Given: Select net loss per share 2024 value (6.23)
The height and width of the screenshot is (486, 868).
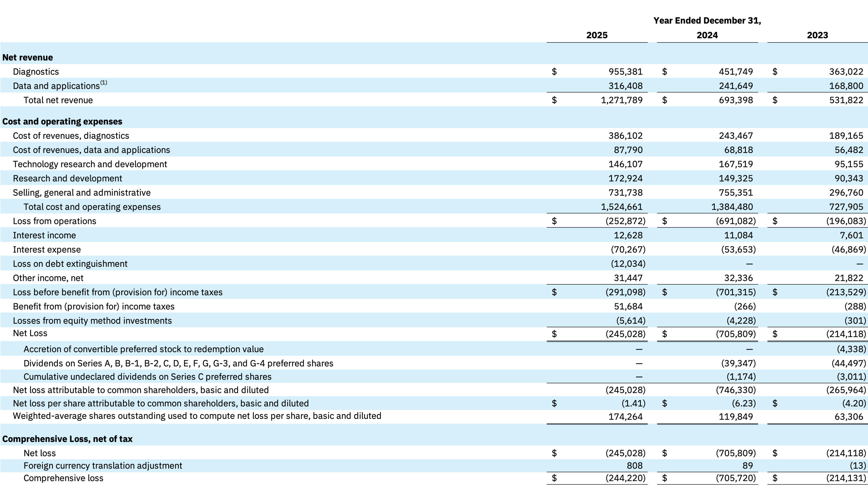Looking at the screenshot, I should point(744,404).
